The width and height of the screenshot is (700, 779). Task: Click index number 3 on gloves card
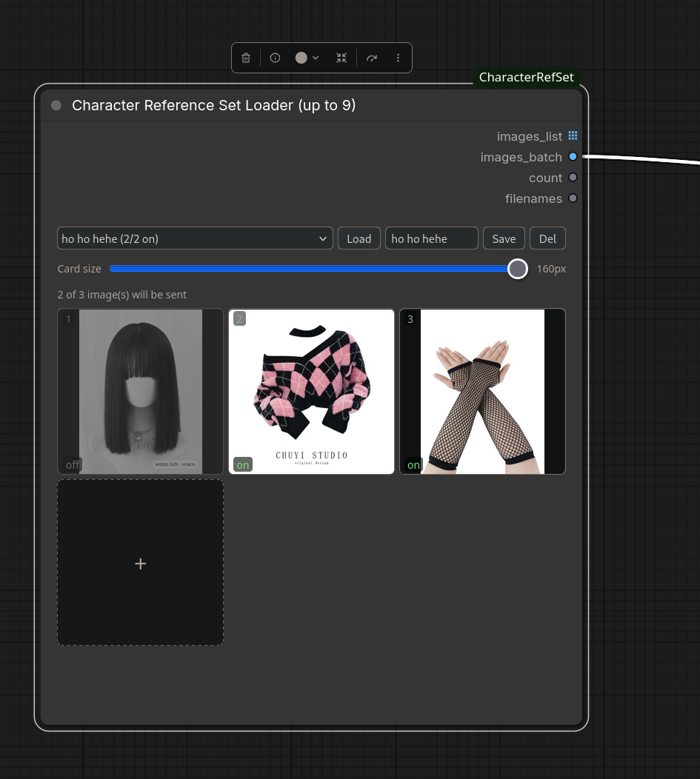tap(410, 319)
